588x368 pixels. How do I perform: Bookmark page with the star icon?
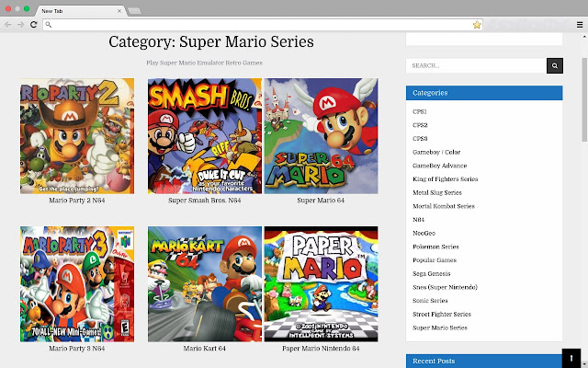point(477,25)
